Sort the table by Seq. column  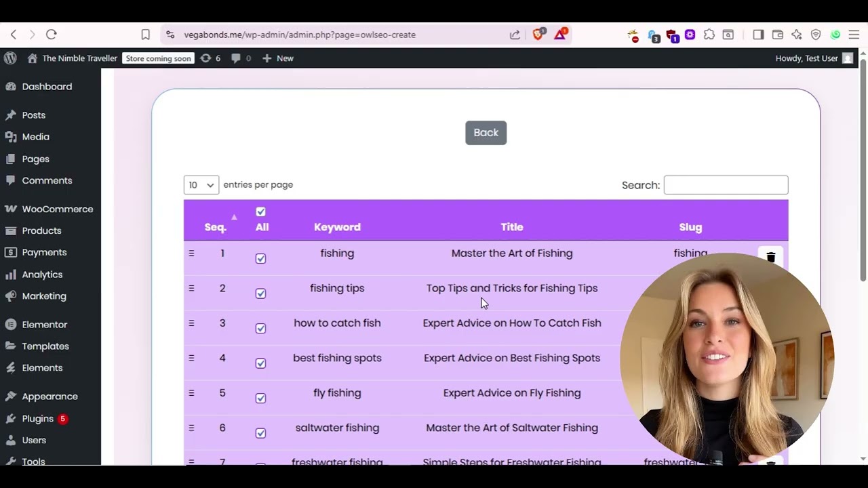click(x=216, y=227)
